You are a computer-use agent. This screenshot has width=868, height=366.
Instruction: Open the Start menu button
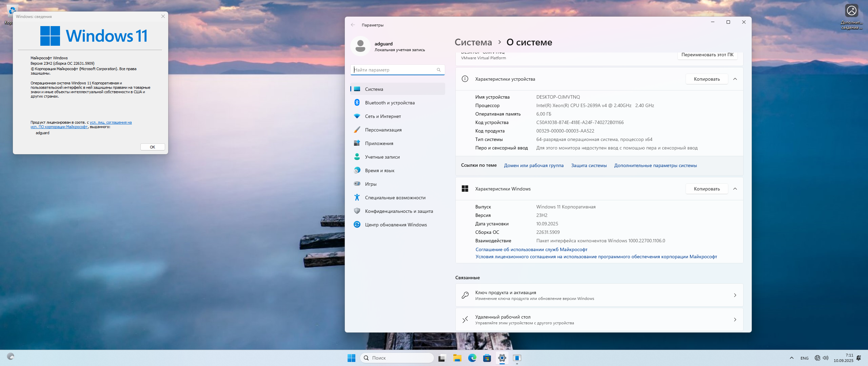click(351, 358)
